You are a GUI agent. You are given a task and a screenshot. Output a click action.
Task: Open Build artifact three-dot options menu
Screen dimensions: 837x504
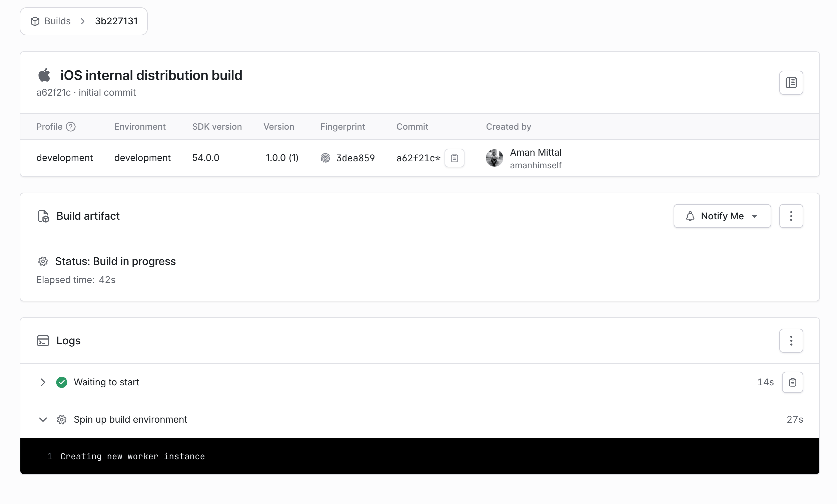point(791,216)
